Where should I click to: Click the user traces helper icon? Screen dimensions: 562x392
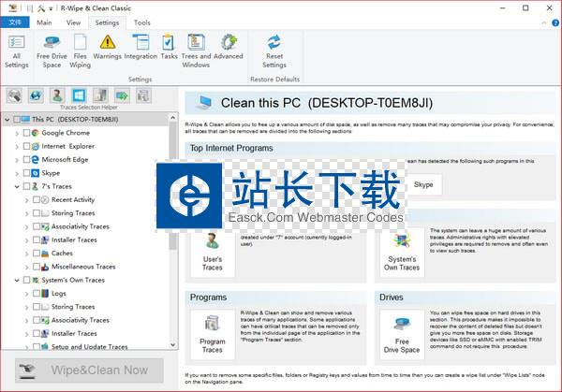(57, 95)
